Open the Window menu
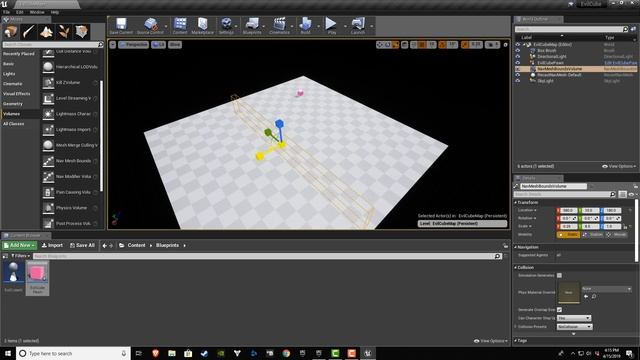 tap(37, 12)
